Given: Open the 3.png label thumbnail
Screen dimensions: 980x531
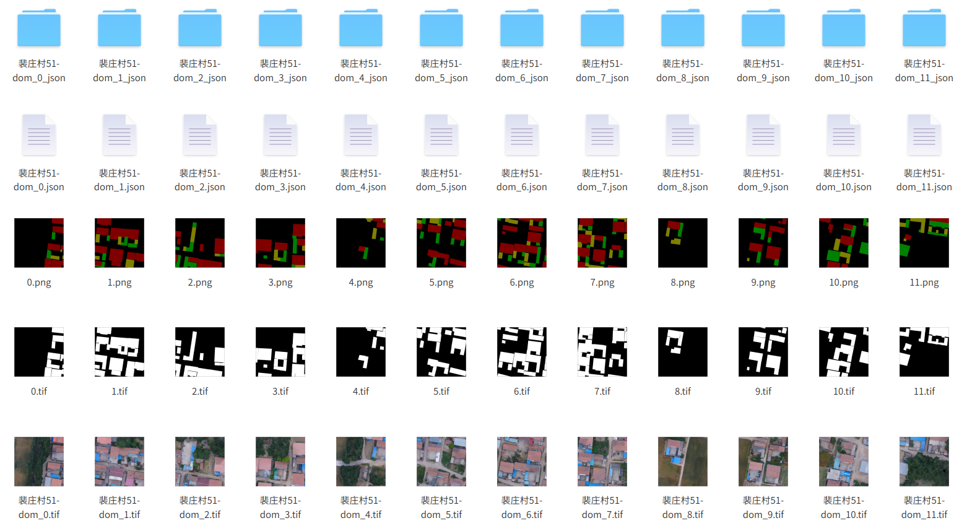Looking at the screenshot, I should click(x=280, y=243).
